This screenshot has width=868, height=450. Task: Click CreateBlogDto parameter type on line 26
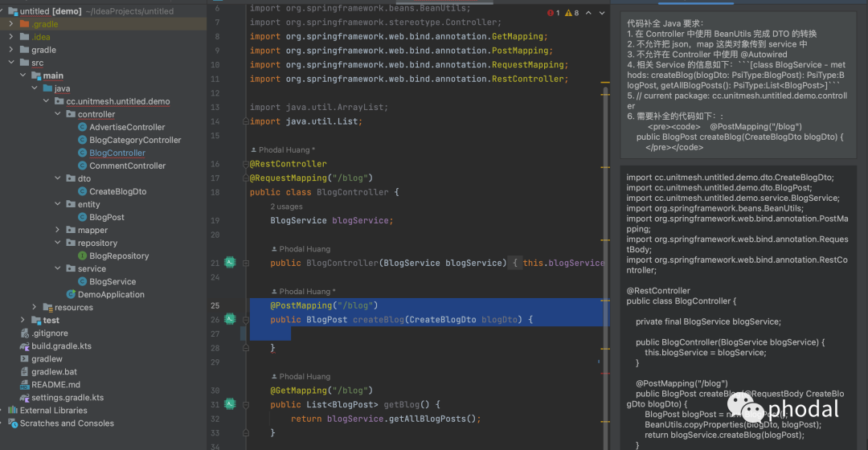pos(443,319)
